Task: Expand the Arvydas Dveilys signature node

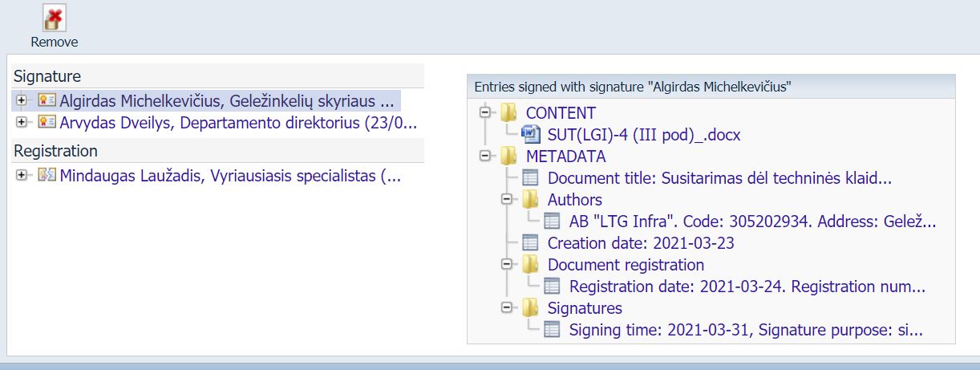Action: (22, 123)
